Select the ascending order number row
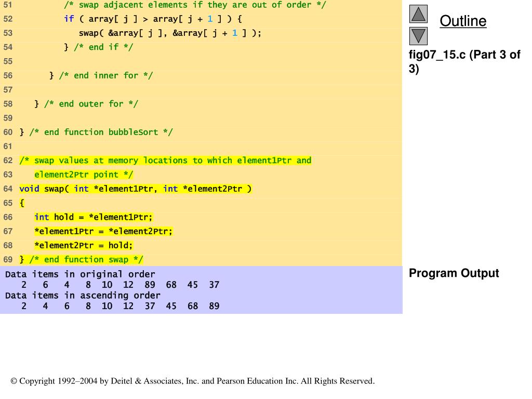532x399 pixels. click(x=121, y=307)
